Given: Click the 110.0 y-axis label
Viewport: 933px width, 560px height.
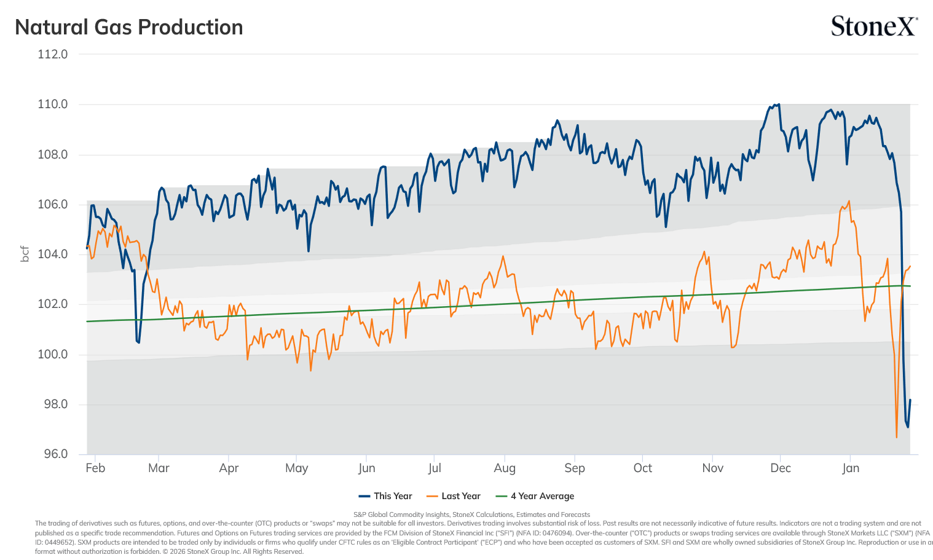Looking at the screenshot, I should pyautogui.click(x=53, y=104).
